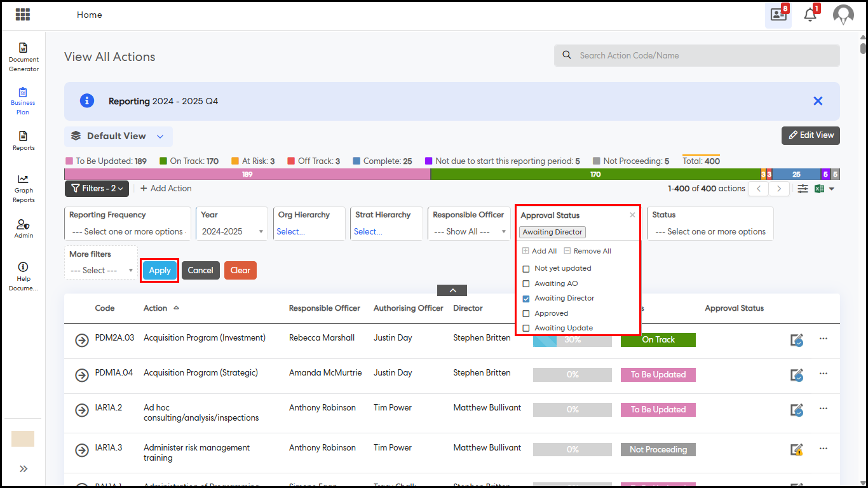
Task: Click the 30% progress bar for PDM2A.03
Action: pyautogui.click(x=572, y=340)
